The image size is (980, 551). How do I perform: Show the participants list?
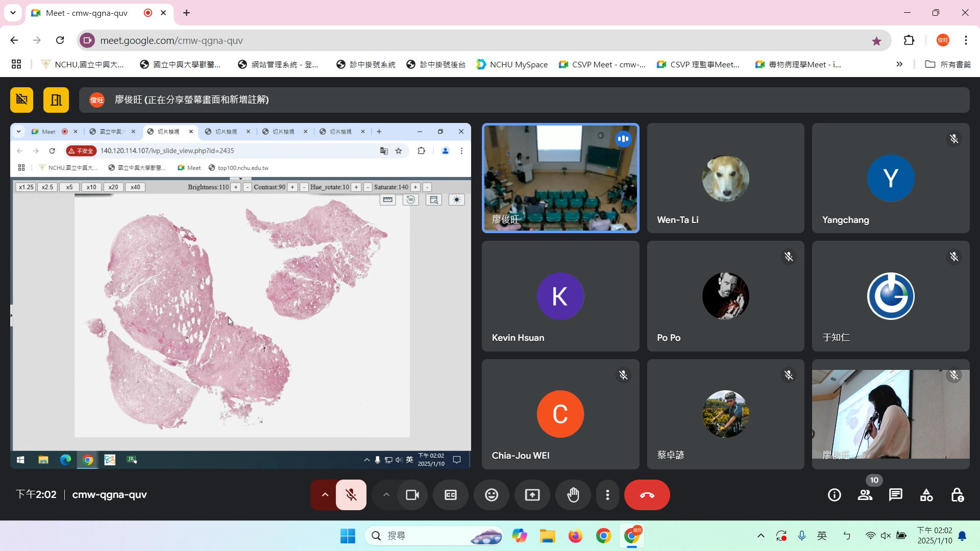(x=865, y=495)
